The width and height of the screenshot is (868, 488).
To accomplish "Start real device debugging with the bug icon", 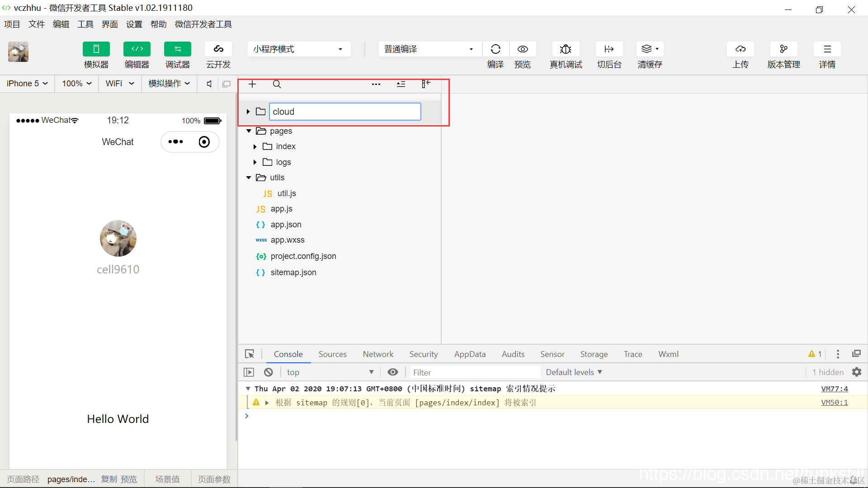I will click(x=566, y=49).
